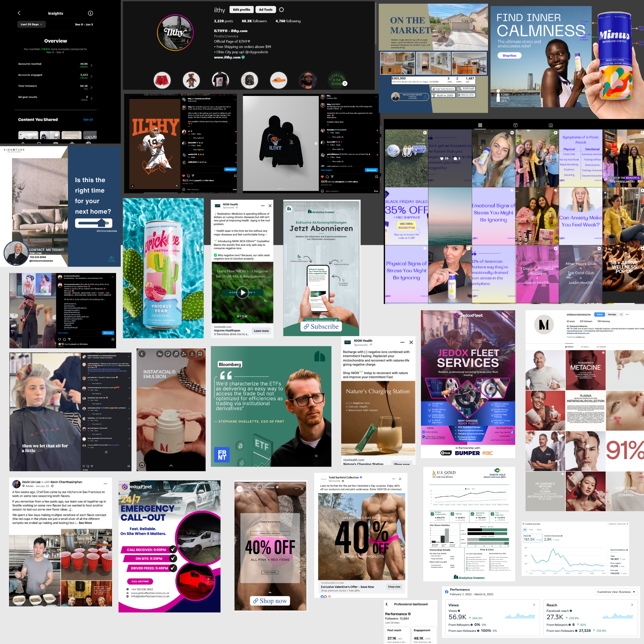Expand the Accounts engaged row

(56, 76)
